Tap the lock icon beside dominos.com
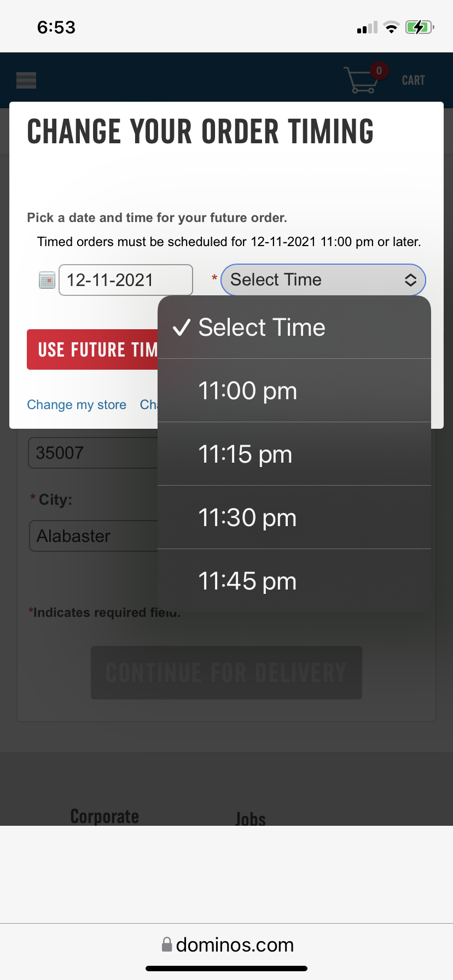The width and height of the screenshot is (453, 980). coord(167,944)
